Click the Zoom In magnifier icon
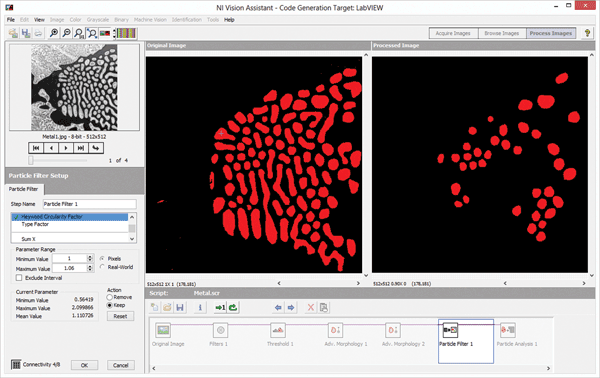This screenshot has height=378, width=600. (x=54, y=33)
